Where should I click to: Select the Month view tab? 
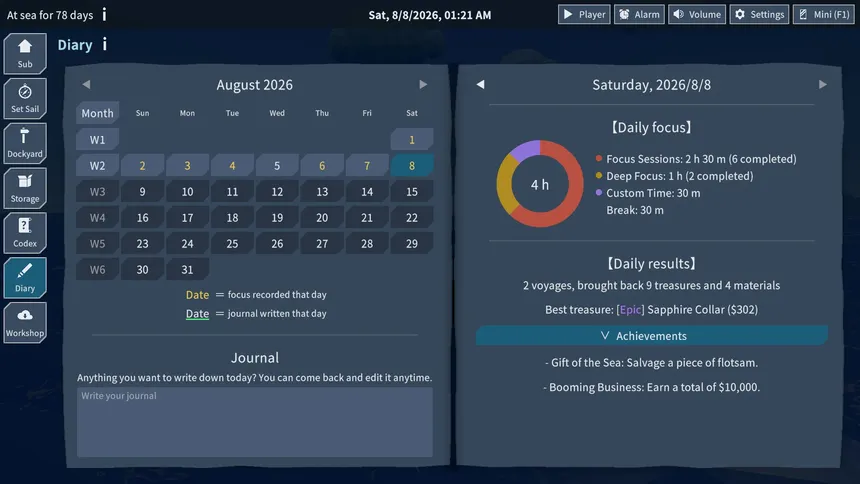[x=97, y=113]
